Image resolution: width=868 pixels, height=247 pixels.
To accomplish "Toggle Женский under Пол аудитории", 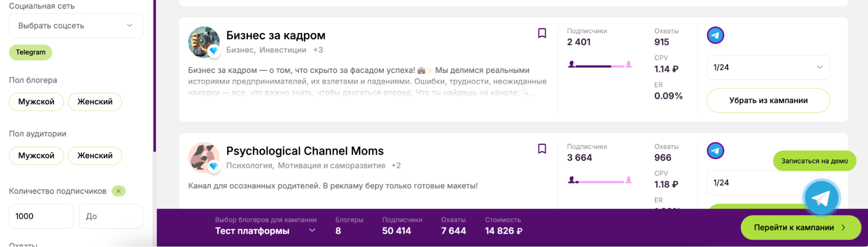I will pos(95,156).
